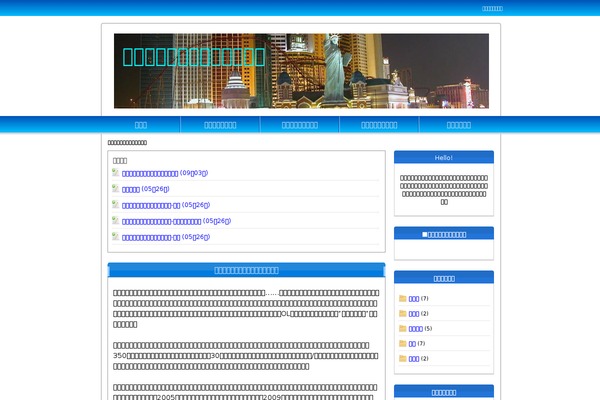Click the folder icon of the last category (2)
Image resolution: width=600 pixels, height=400 pixels.
403,358
